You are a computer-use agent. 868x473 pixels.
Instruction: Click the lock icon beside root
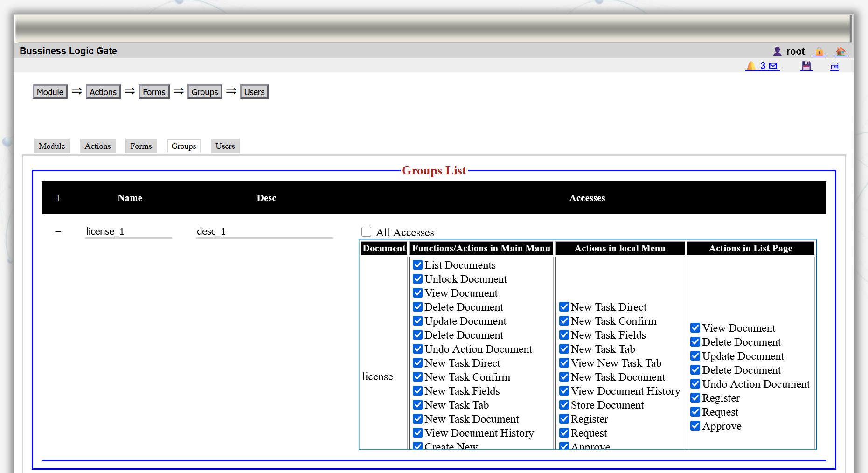click(x=819, y=51)
